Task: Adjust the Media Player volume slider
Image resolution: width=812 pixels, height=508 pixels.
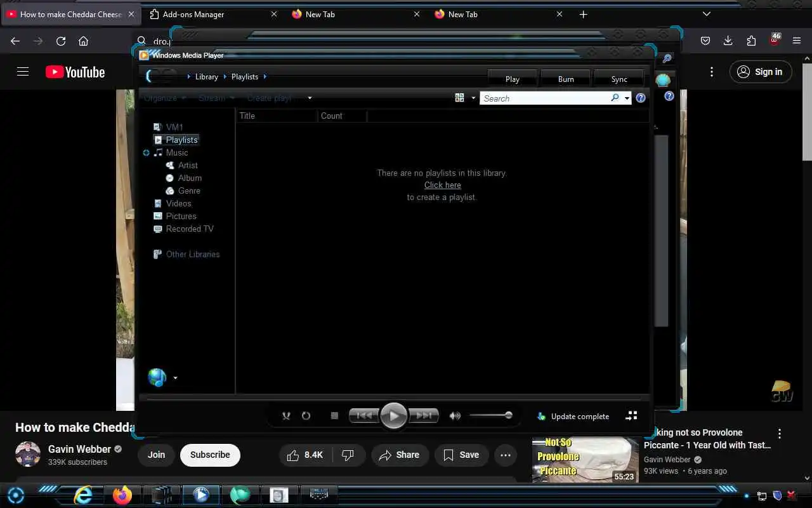Action: tap(491, 415)
